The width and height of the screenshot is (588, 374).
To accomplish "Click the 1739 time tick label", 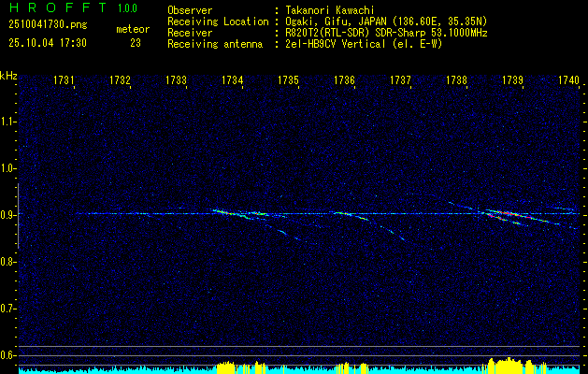I will [512, 79].
